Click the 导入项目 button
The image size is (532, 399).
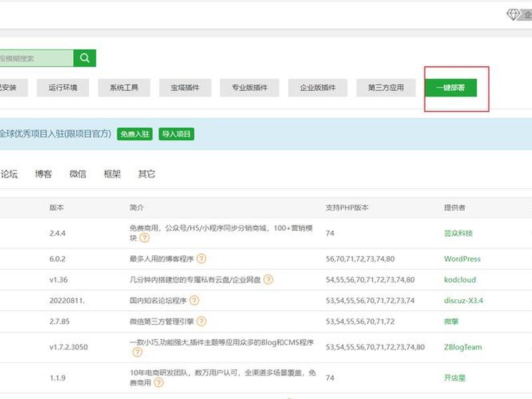click(x=176, y=134)
